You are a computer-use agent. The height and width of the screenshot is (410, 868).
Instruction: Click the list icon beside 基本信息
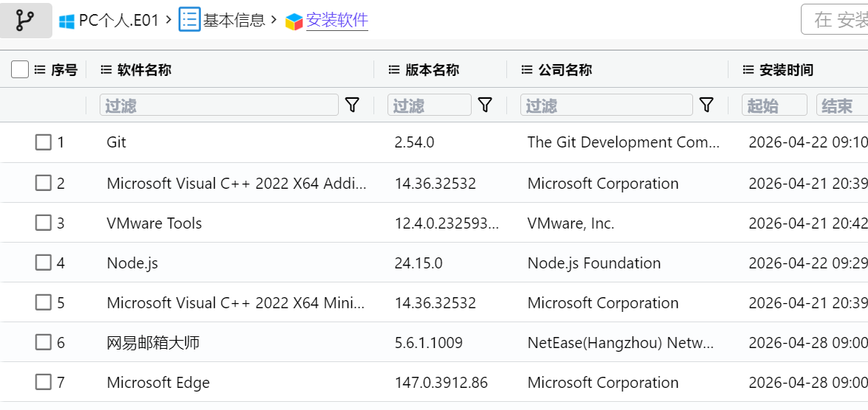click(x=189, y=21)
